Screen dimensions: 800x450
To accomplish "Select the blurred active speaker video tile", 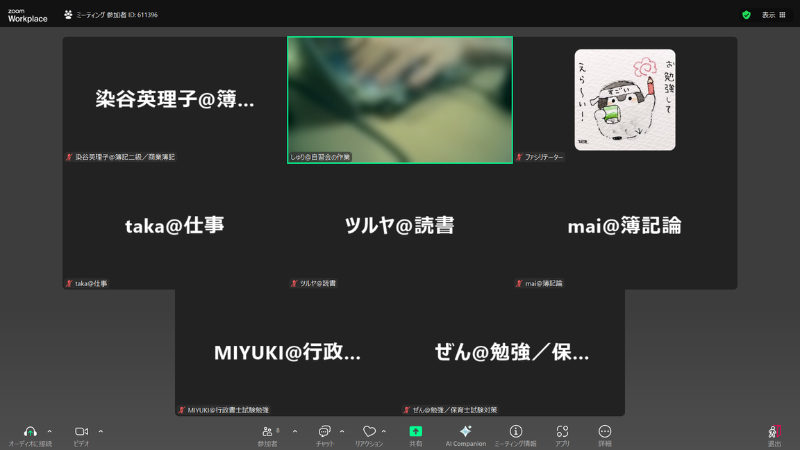I will point(400,99).
